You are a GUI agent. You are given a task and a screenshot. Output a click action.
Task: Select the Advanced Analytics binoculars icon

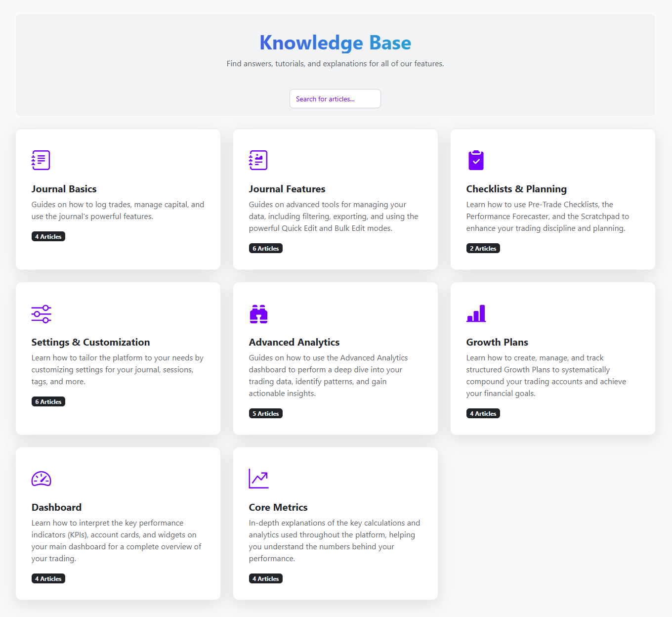point(258,314)
